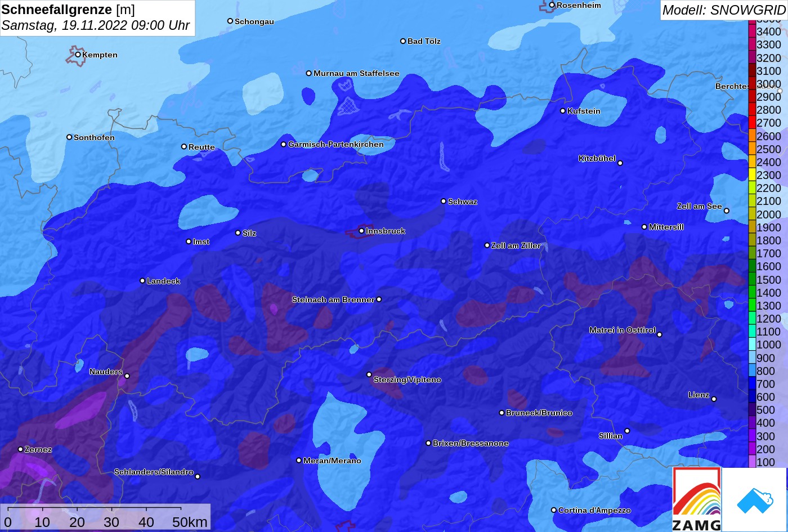Image resolution: width=788 pixels, height=532 pixels.
Task: Click the 'Modell: SNOWGRID' label
Action: (x=724, y=10)
